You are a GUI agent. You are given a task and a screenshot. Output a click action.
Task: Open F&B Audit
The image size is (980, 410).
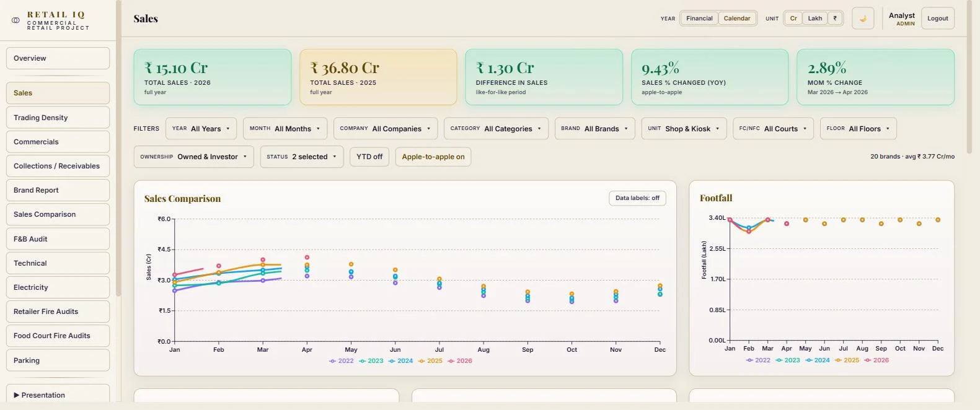click(x=58, y=239)
